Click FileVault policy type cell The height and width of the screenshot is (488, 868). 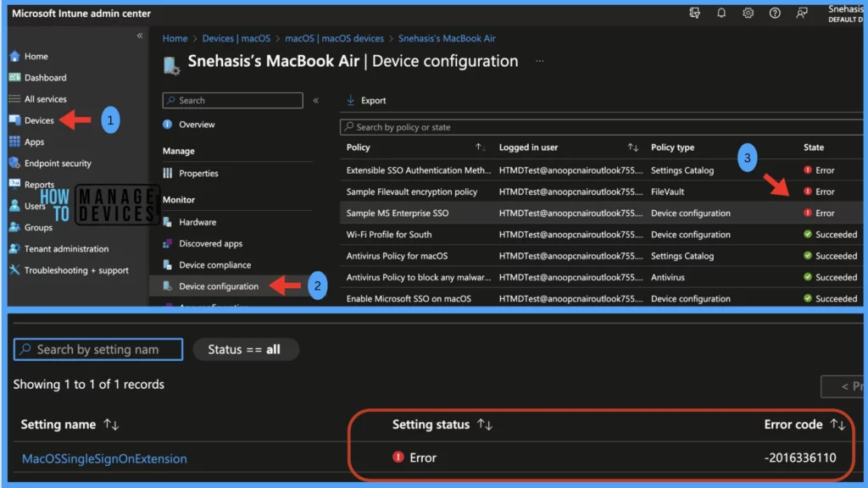(x=667, y=191)
